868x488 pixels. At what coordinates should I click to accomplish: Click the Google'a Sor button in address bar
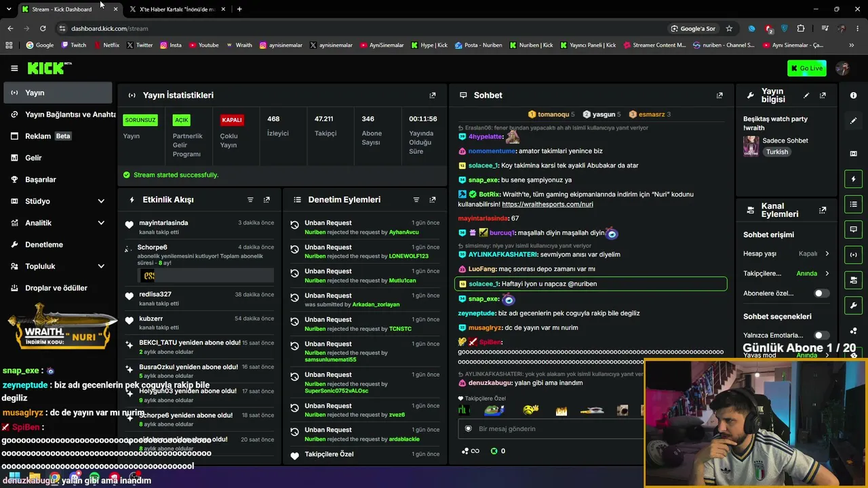pos(693,28)
